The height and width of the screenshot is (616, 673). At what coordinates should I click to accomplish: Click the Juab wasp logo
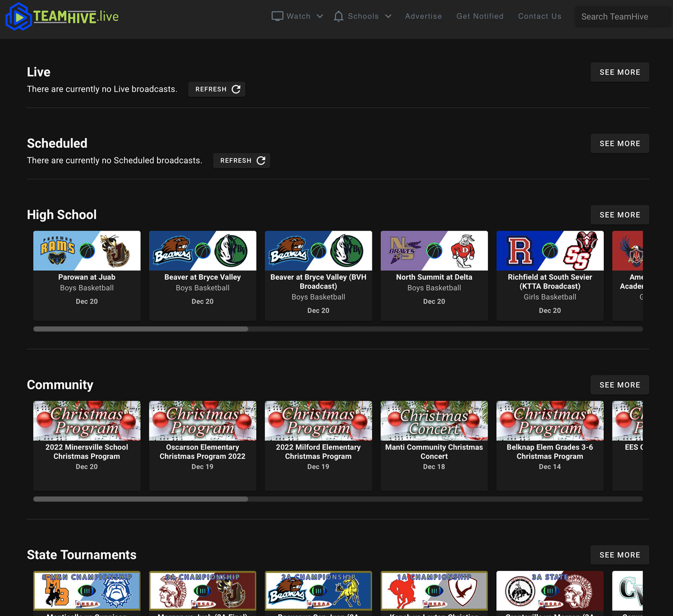coord(115,251)
